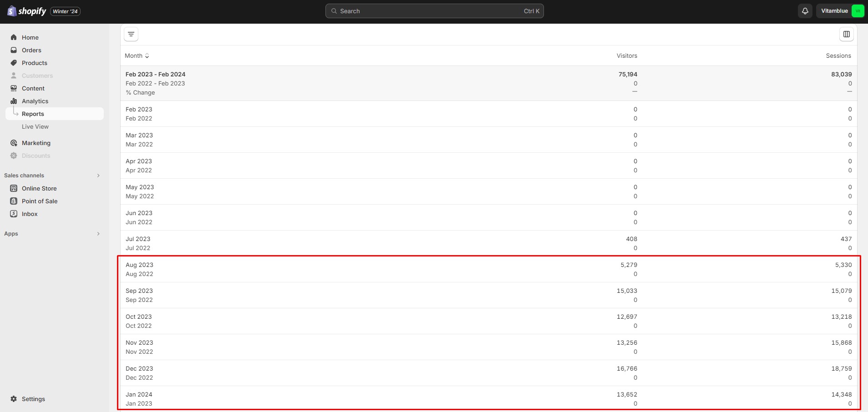Click Sep 2023 visitors value 15,033

pos(627,291)
